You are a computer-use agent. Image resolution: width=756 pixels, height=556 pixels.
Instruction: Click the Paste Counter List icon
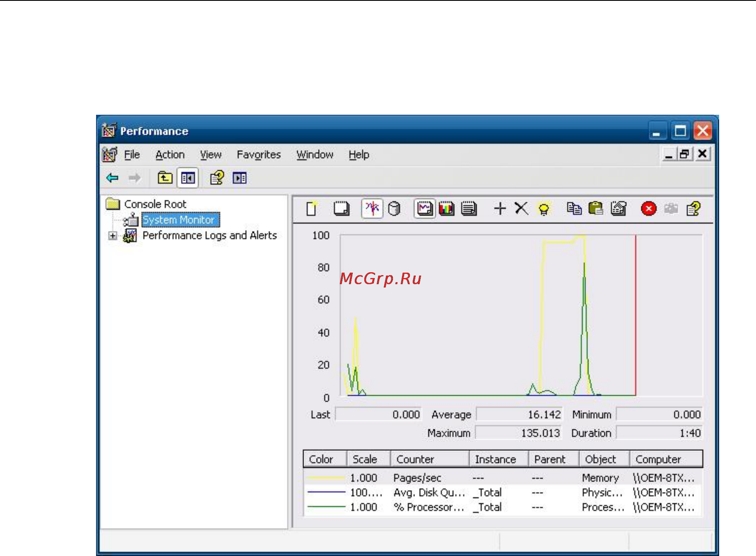(596, 208)
